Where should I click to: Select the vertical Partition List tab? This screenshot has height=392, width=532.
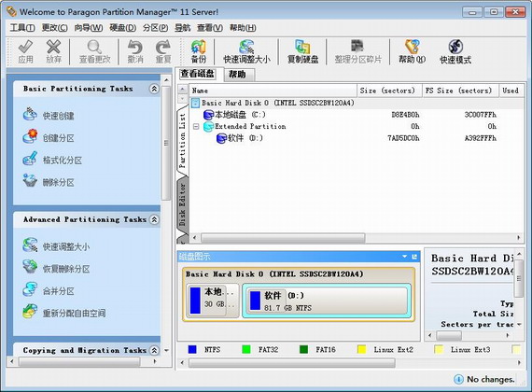183,141
